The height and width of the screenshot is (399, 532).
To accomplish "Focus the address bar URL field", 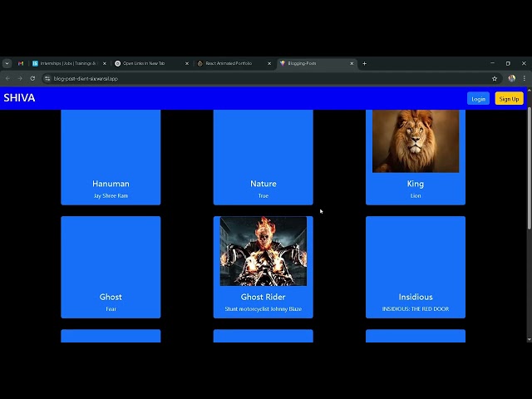I will (x=272, y=79).
